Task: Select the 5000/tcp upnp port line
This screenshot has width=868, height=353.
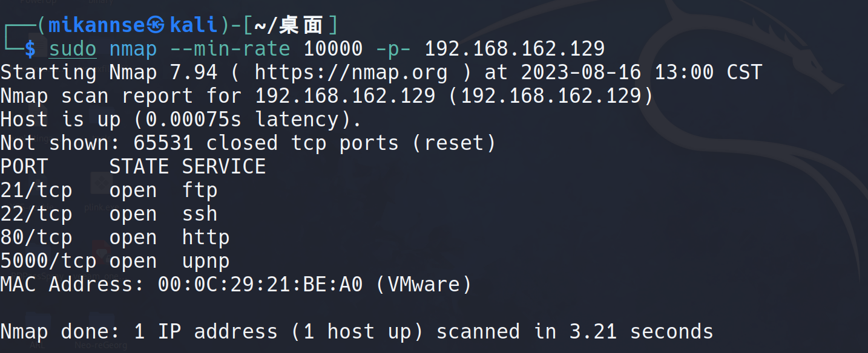Action: (x=115, y=261)
